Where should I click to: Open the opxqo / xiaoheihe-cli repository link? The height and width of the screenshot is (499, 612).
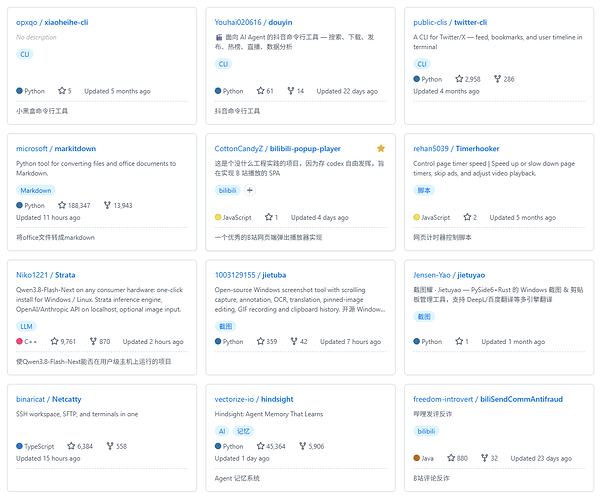click(52, 22)
